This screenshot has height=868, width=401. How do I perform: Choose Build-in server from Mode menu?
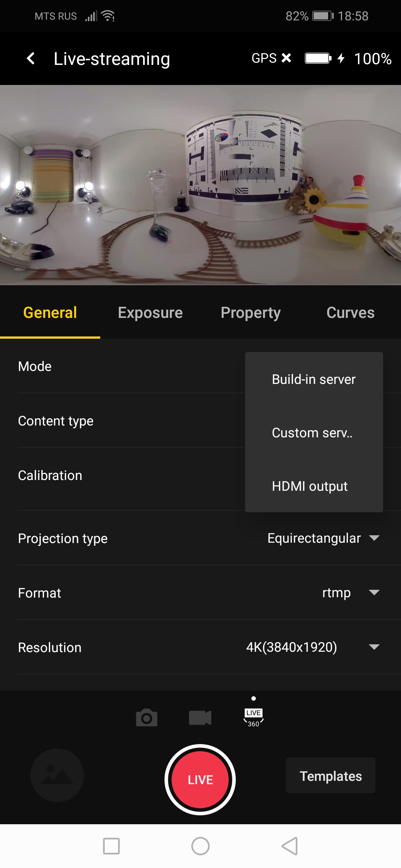pos(314,379)
